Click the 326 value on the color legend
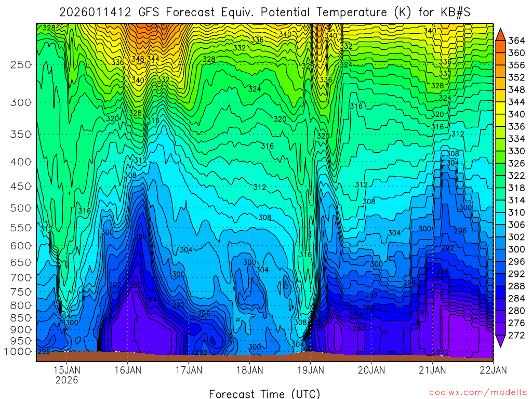The image size is (532, 399). 516,163
